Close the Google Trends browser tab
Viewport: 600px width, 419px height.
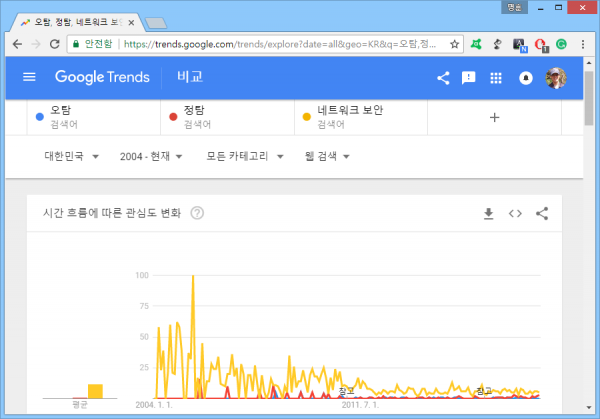pyautogui.click(x=131, y=23)
